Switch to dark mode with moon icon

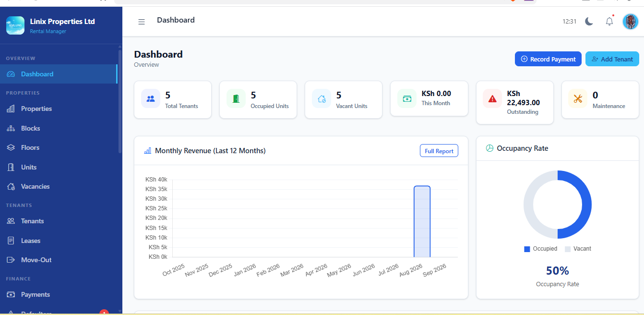pos(589,21)
